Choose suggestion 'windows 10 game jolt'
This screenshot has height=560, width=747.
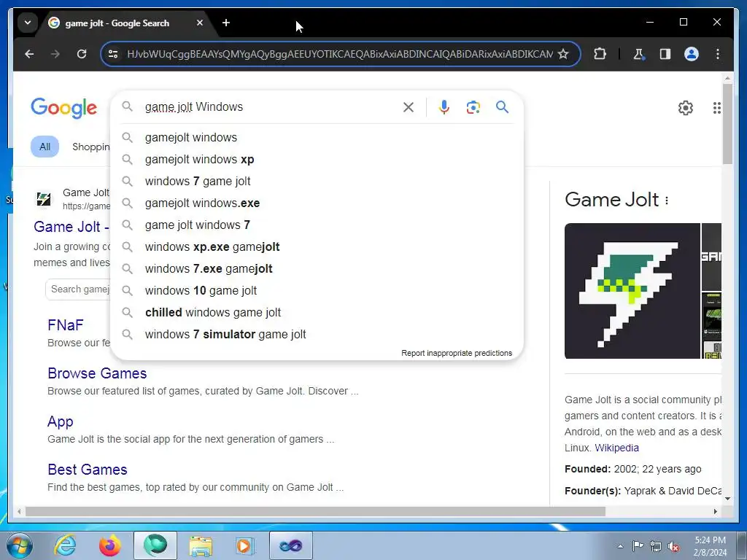click(x=317, y=291)
